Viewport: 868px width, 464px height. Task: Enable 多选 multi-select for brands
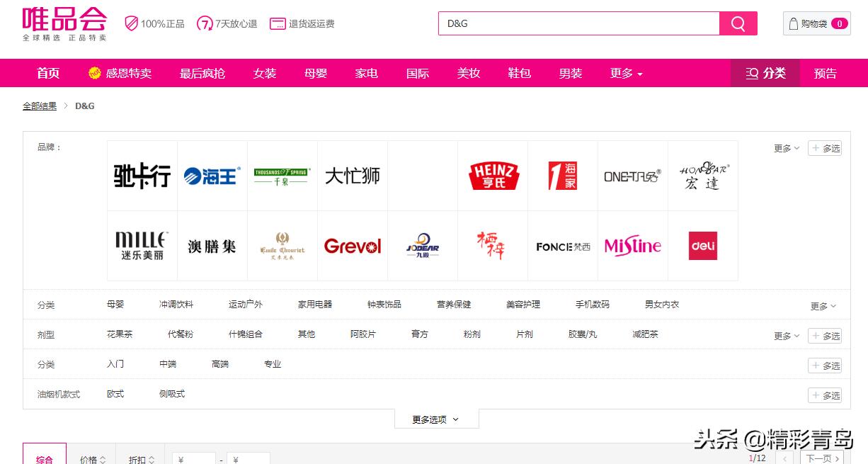pyautogui.click(x=826, y=148)
